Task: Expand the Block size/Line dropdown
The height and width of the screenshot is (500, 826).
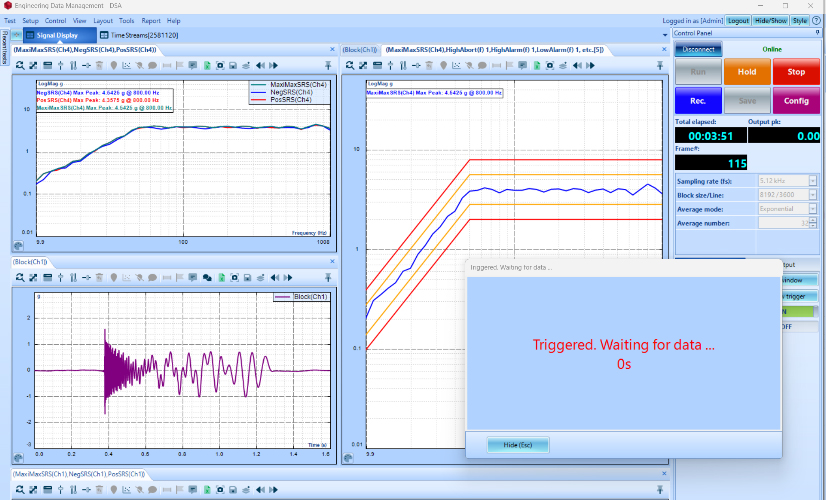Action: [x=812, y=195]
